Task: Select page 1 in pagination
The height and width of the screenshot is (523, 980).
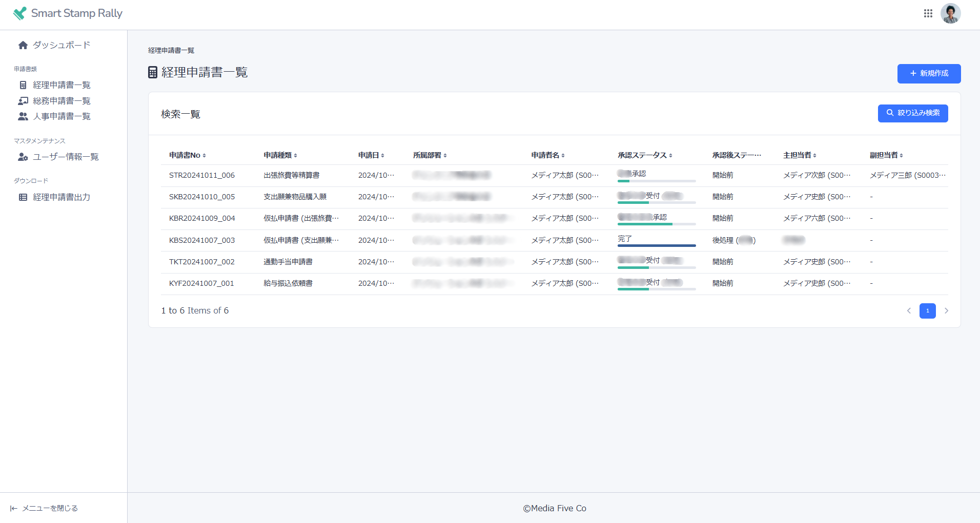Action: pos(927,311)
